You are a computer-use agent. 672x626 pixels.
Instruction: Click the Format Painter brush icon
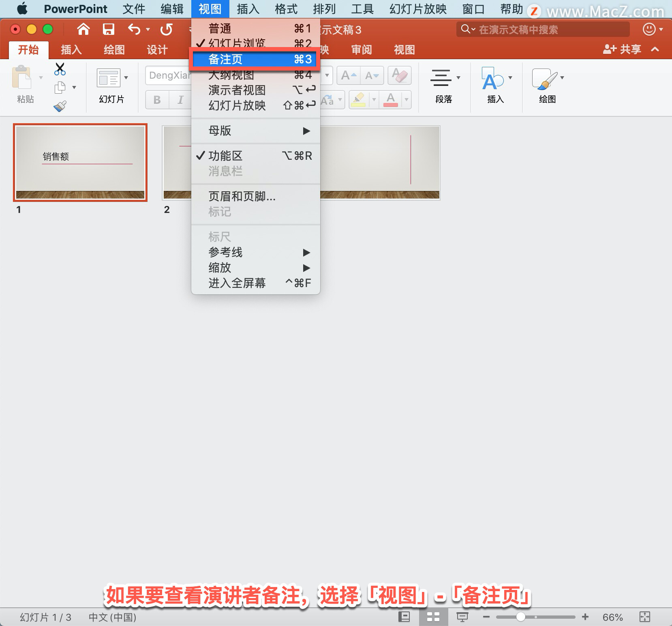[x=60, y=106]
